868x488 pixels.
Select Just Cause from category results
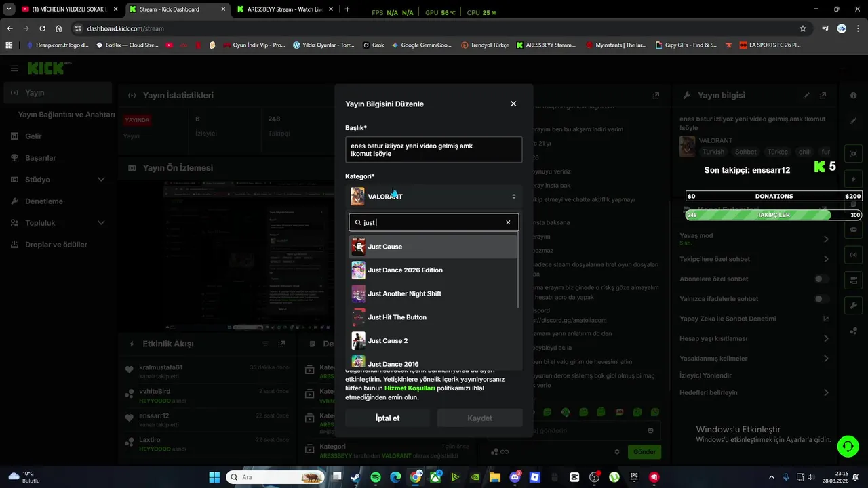433,247
